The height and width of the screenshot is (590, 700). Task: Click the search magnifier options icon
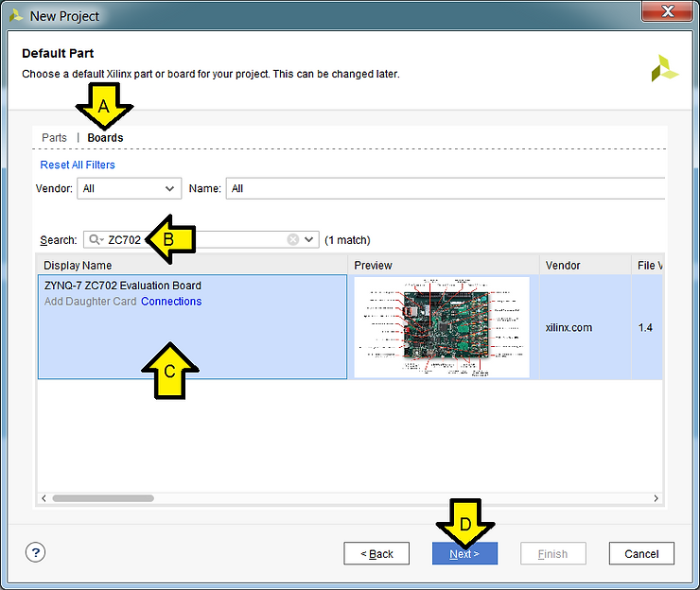[x=96, y=239]
